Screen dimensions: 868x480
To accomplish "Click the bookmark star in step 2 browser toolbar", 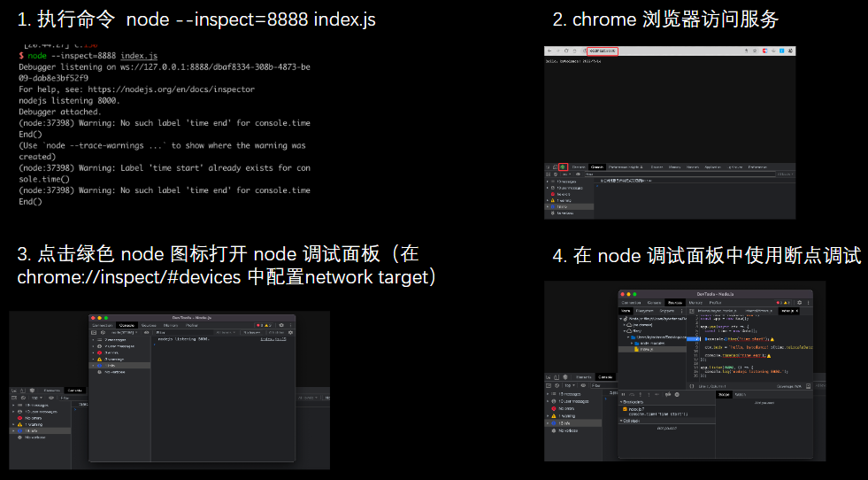I will click(x=755, y=51).
